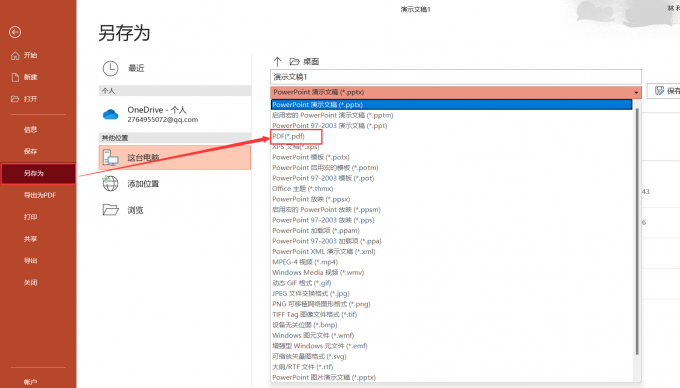Viewport: 680px width, 388px height.
Task: Click 浏览 to browse folders
Action: (x=175, y=210)
